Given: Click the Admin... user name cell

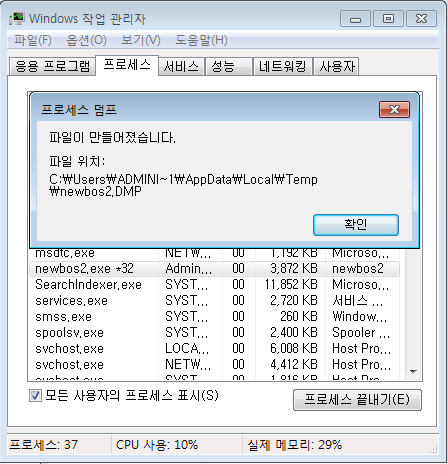Looking at the screenshot, I should click(188, 269).
